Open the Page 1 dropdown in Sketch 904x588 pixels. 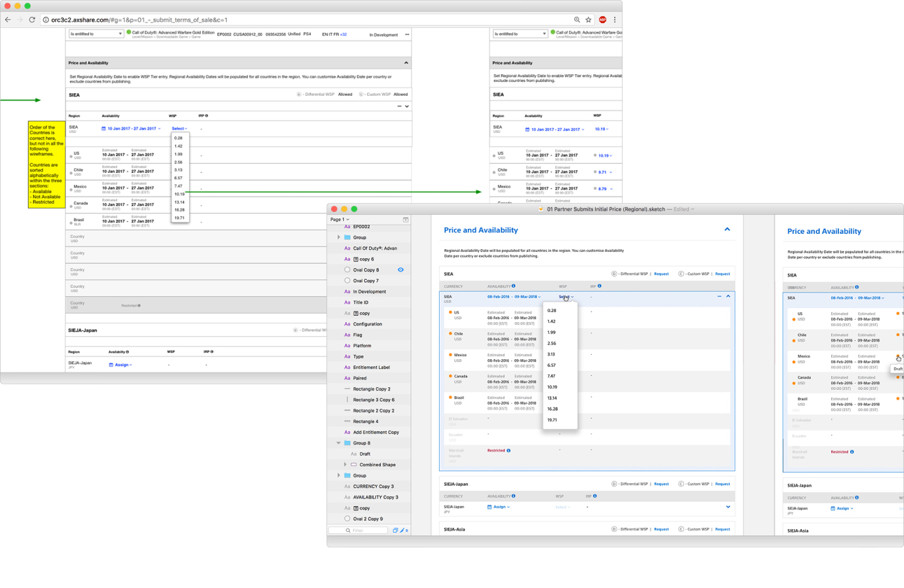point(340,220)
